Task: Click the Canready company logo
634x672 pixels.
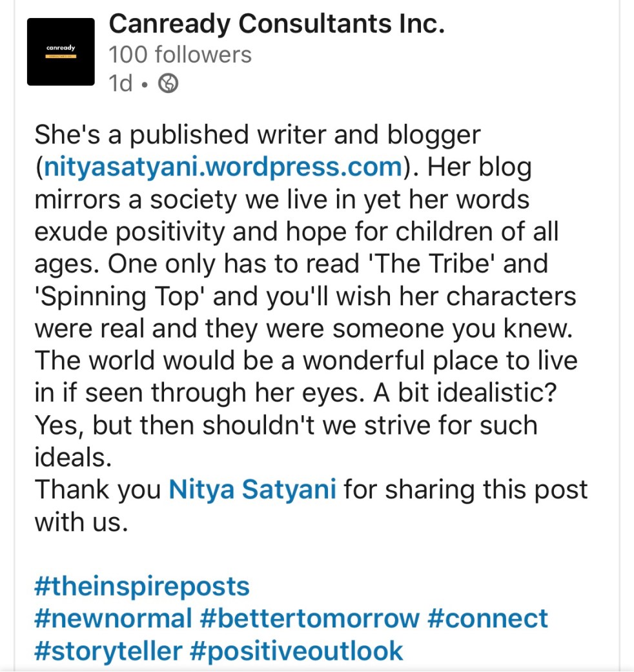Action: click(x=61, y=52)
